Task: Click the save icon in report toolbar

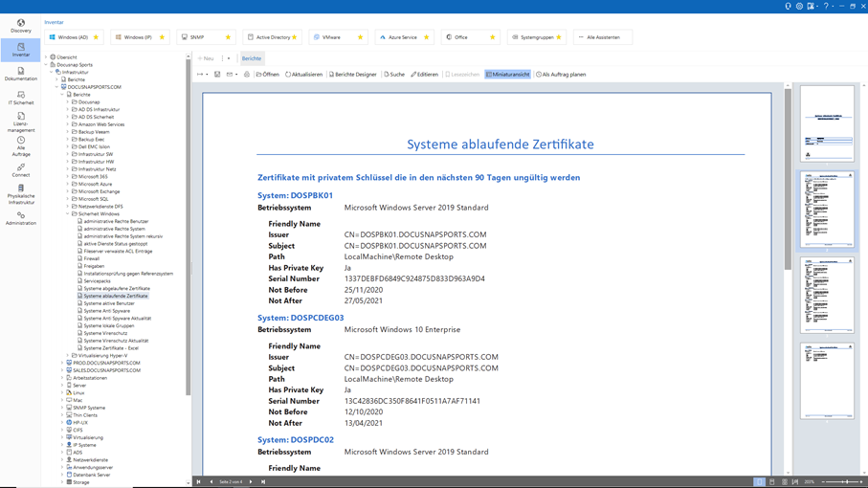Action: [217, 75]
